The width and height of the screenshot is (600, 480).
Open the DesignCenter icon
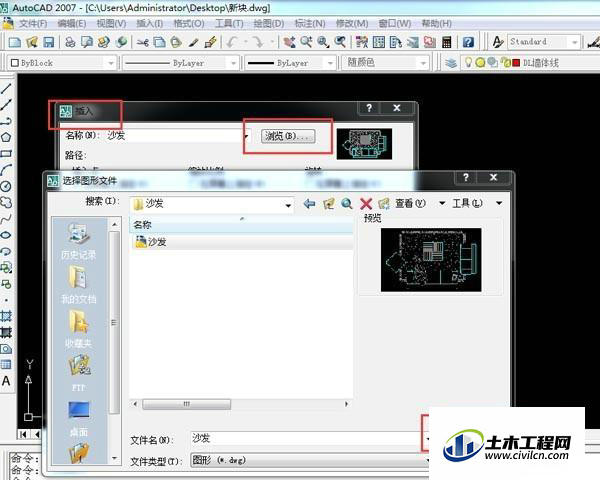tap(379, 42)
